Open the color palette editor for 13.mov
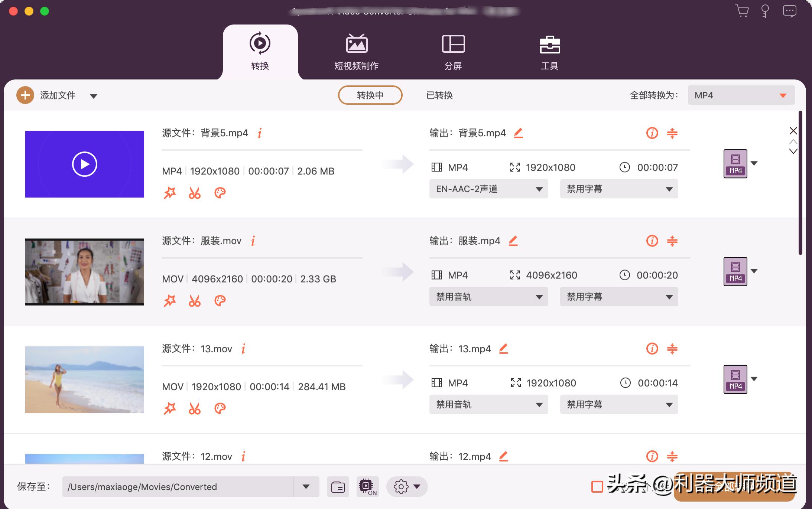 click(220, 408)
